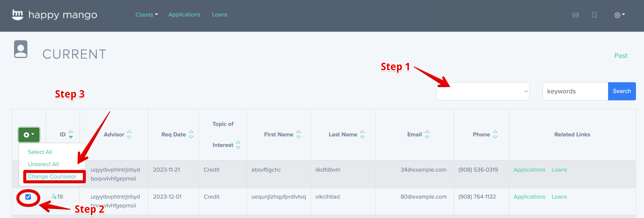Uncheck the checkbox in second client row
The image size is (644, 218).
pos(28,197)
